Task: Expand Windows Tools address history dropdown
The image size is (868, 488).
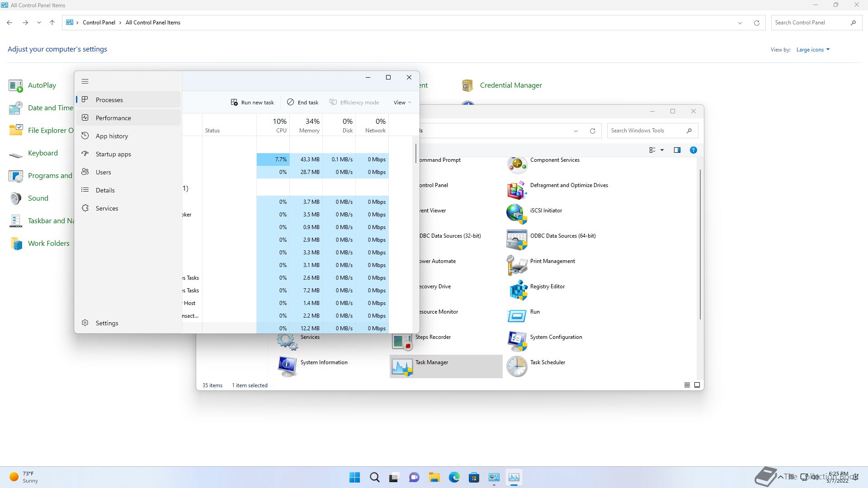Action: coord(576,131)
